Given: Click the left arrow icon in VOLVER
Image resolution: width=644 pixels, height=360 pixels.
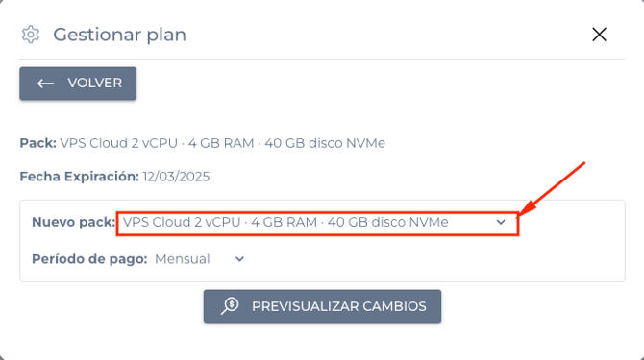Looking at the screenshot, I should click(x=45, y=84).
